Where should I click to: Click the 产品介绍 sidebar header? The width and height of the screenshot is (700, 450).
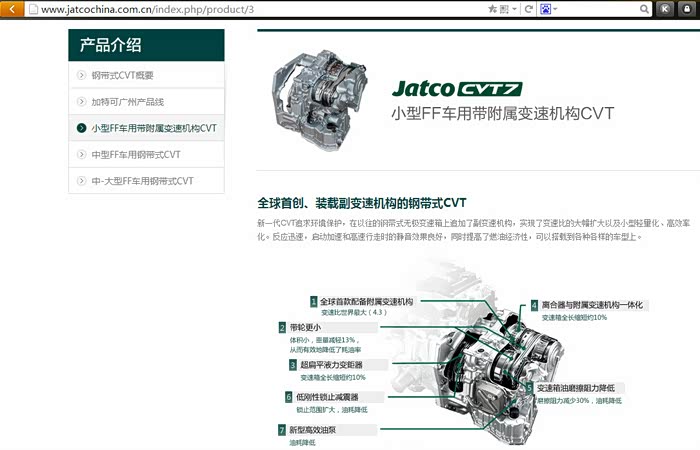coord(146,45)
